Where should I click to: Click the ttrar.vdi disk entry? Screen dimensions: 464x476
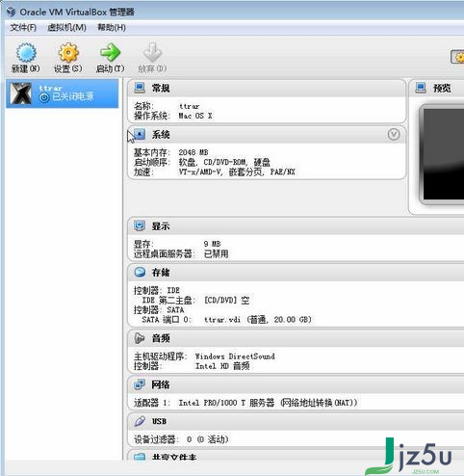click(258, 320)
